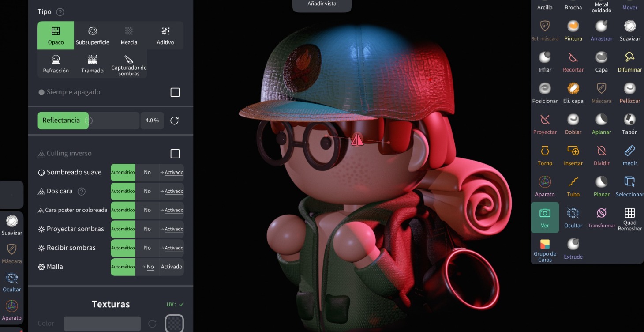Choose the Recortar trim tool
This screenshot has height=332, width=644.
[573, 62]
